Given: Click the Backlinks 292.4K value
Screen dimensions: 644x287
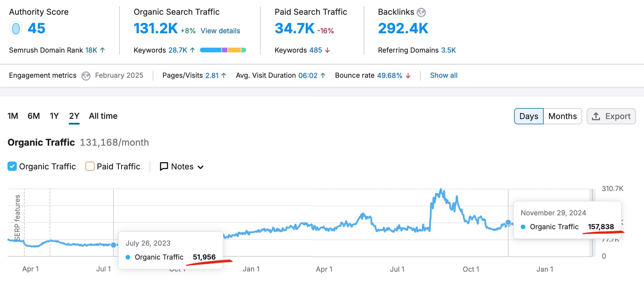Looking at the screenshot, I should 403,28.
